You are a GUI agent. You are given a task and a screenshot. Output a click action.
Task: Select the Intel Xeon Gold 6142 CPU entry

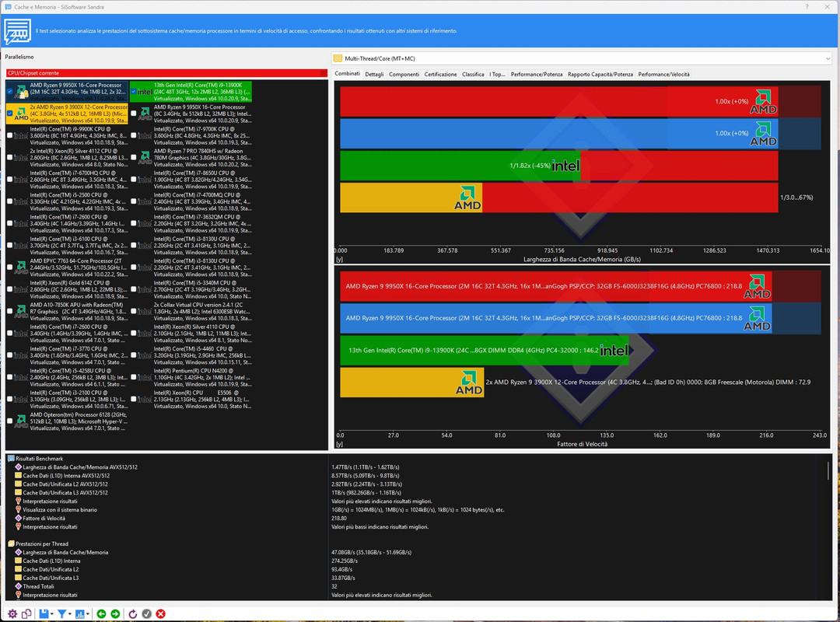point(67,289)
